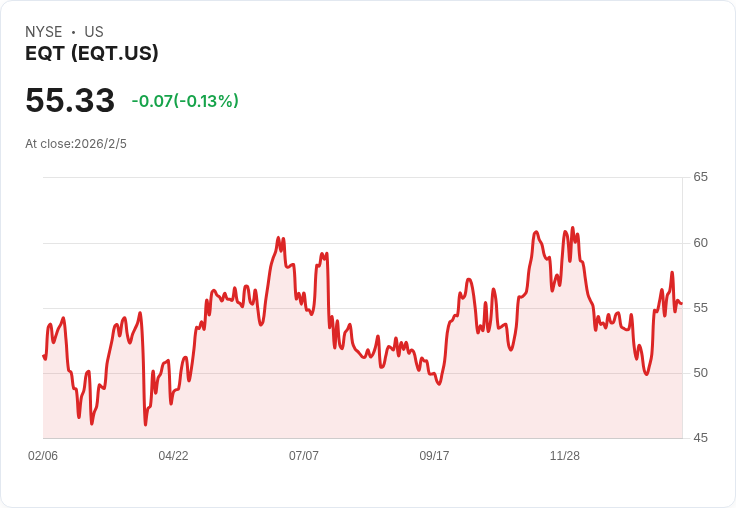Click the 55 price axis label
The image size is (736, 508).
coord(701,308)
